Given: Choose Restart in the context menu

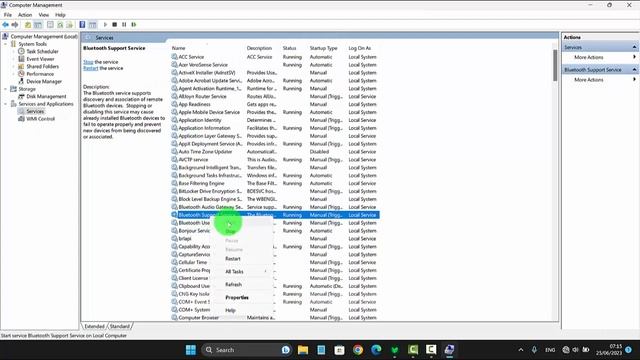Looking at the screenshot, I should click(x=233, y=259).
